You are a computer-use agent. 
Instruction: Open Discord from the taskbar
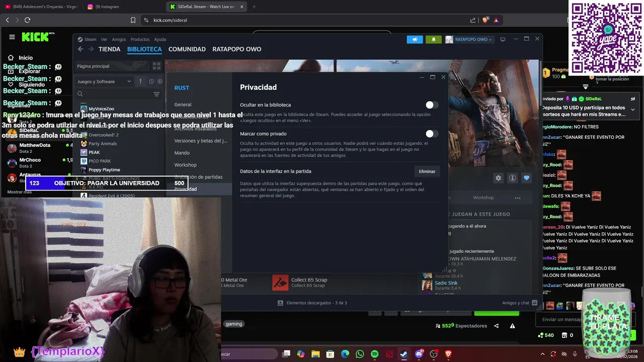(x=419, y=354)
